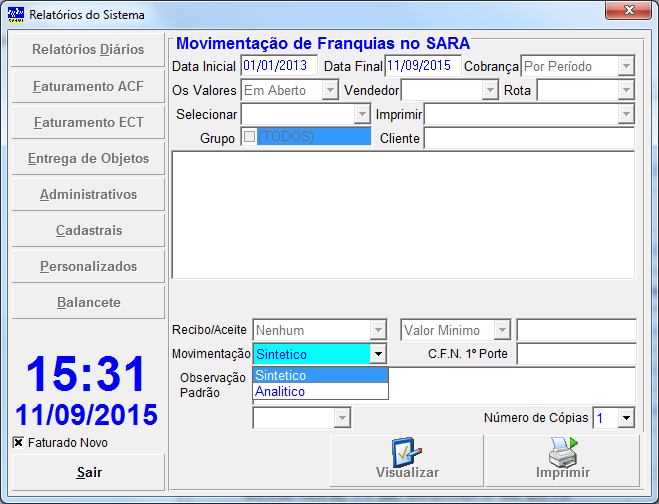Expand the Selecionar dropdown
This screenshot has height=504, width=659.
362,114
